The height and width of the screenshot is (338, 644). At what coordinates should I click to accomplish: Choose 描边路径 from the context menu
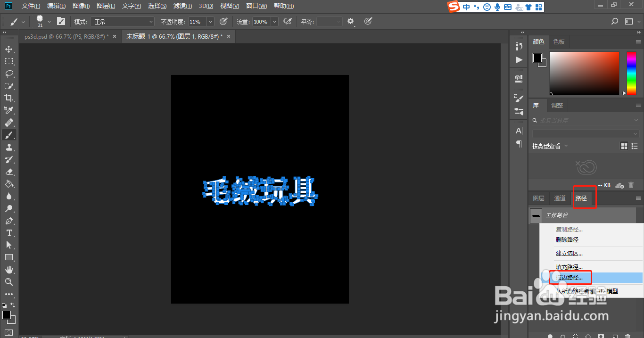pos(570,277)
